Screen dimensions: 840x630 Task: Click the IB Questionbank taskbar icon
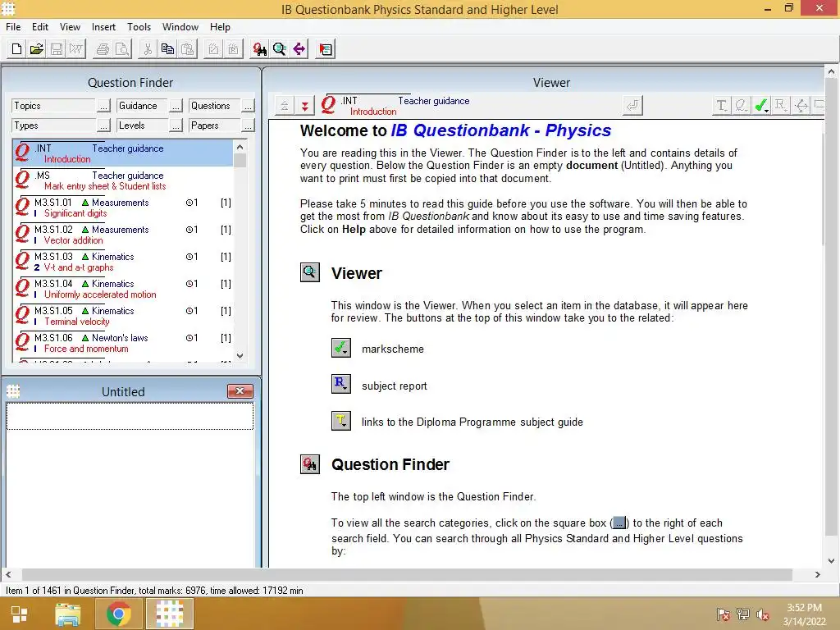point(169,614)
